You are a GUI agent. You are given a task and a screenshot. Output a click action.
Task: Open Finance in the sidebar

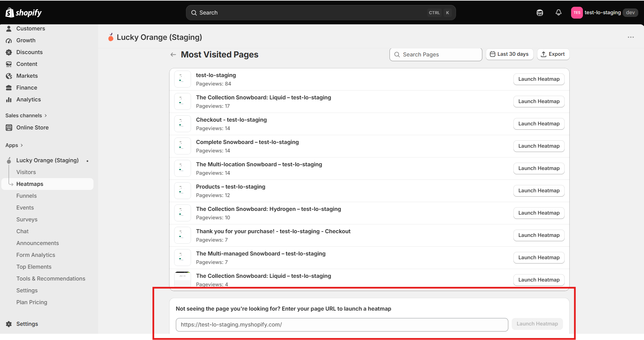pos(27,88)
